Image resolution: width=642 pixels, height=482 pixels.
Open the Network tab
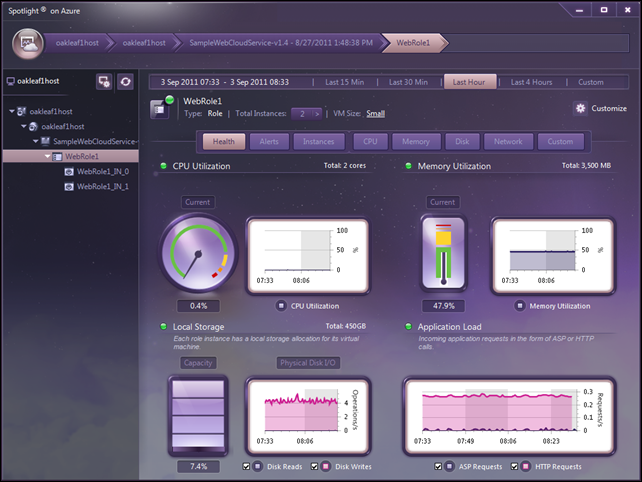click(x=508, y=142)
